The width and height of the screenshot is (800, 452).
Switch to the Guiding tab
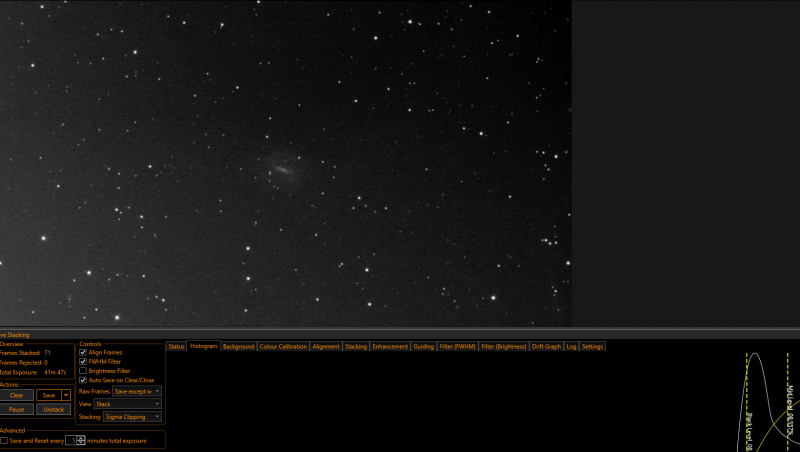pos(423,346)
